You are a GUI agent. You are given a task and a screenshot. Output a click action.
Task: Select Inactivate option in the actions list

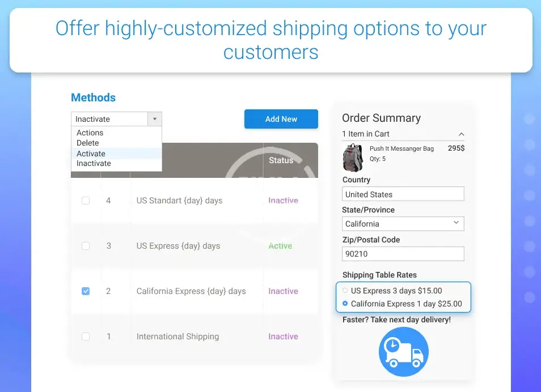point(94,163)
